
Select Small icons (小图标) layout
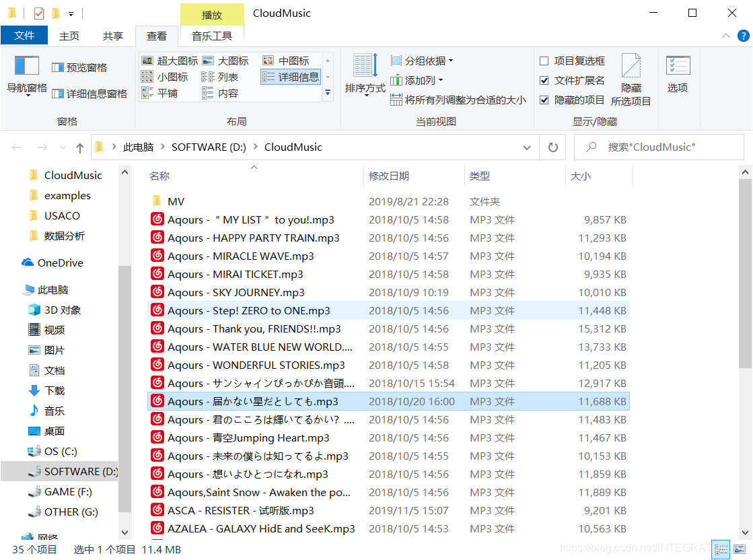tap(165, 77)
